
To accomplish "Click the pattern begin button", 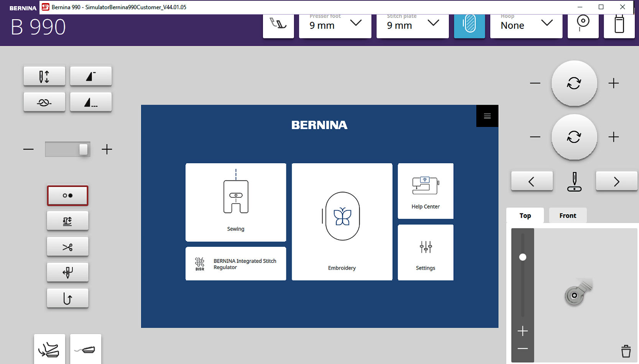I will (x=91, y=76).
